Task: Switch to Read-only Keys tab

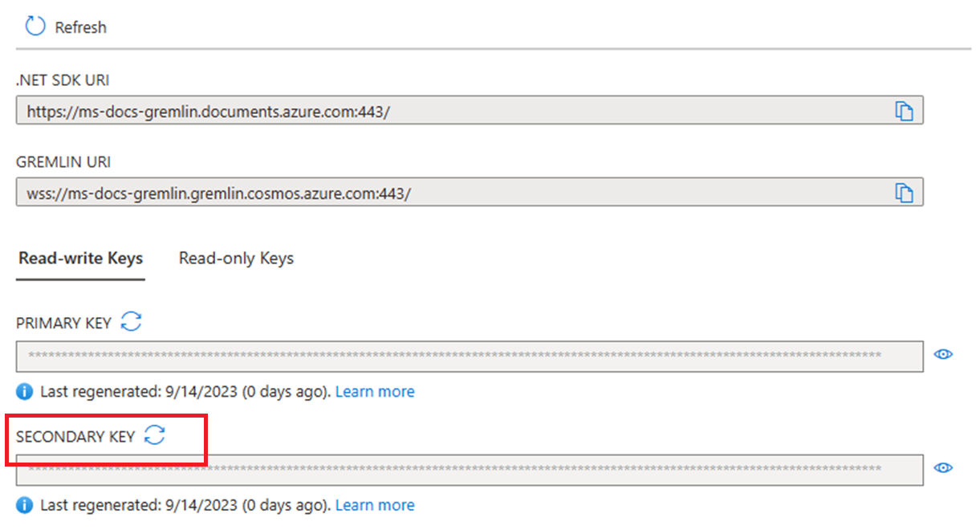Action: tap(236, 259)
